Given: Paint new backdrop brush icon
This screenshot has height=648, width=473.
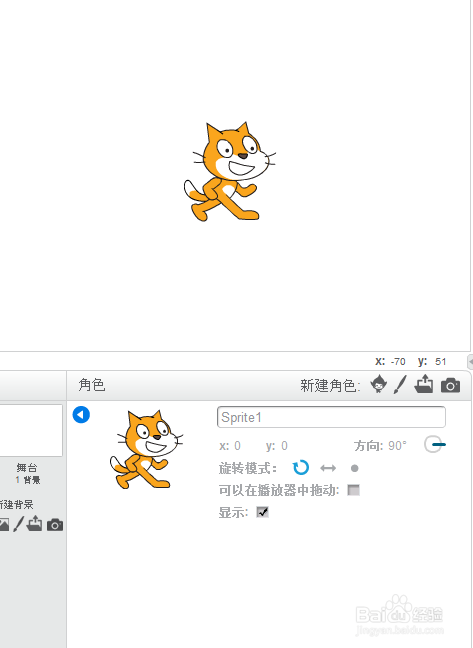Looking at the screenshot, I should (19, 524).
